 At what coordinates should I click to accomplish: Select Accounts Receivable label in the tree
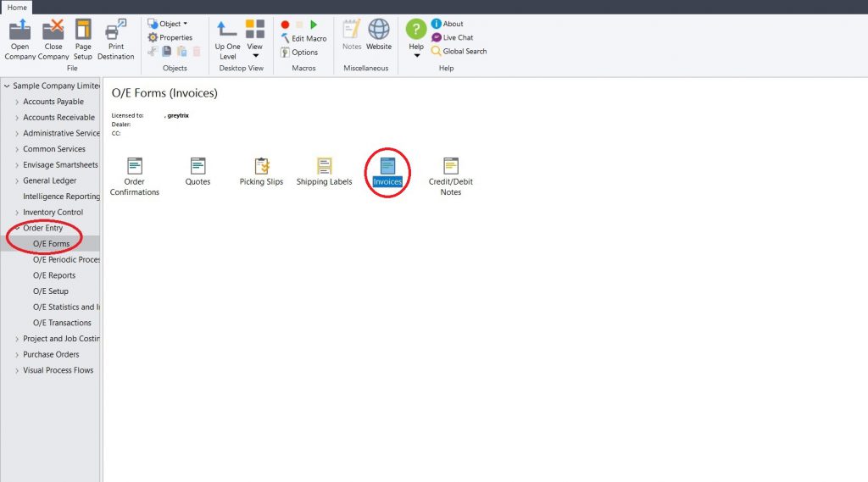tap(58, 118)
